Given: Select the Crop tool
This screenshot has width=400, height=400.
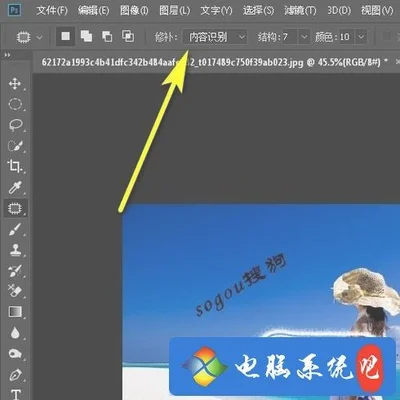Looking at the screenshot, I should pos(14,166).
